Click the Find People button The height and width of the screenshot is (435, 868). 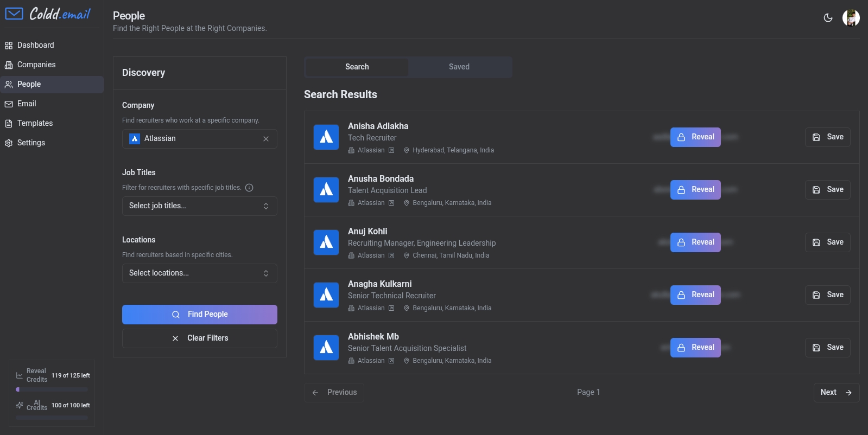[200, 315]
